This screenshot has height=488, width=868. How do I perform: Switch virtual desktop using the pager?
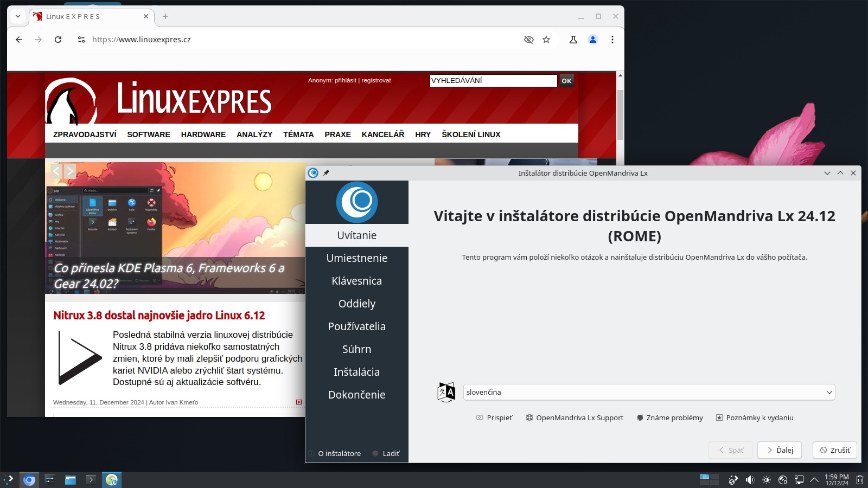point(709,479)
